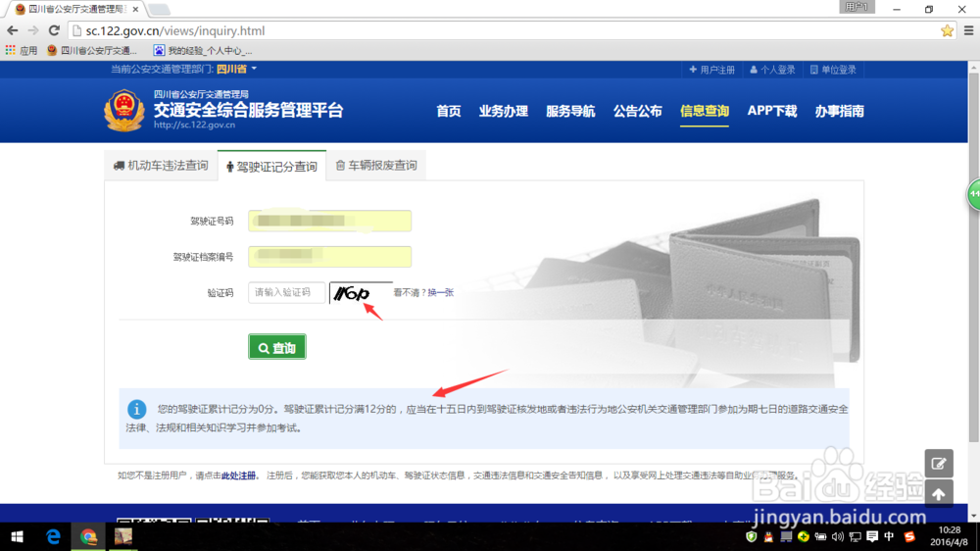Go back with browser back arrow
The height and width of the screenshot is (551, 980).
coord(12,30)
